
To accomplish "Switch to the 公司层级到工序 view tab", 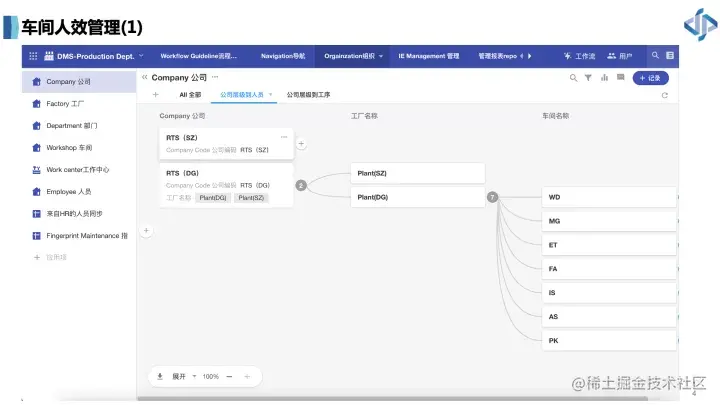I will (308, 95).
